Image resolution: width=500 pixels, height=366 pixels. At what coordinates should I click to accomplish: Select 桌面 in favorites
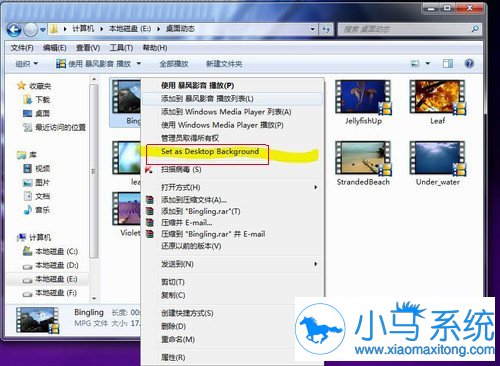pyautogui.click(x=36, y=113)
